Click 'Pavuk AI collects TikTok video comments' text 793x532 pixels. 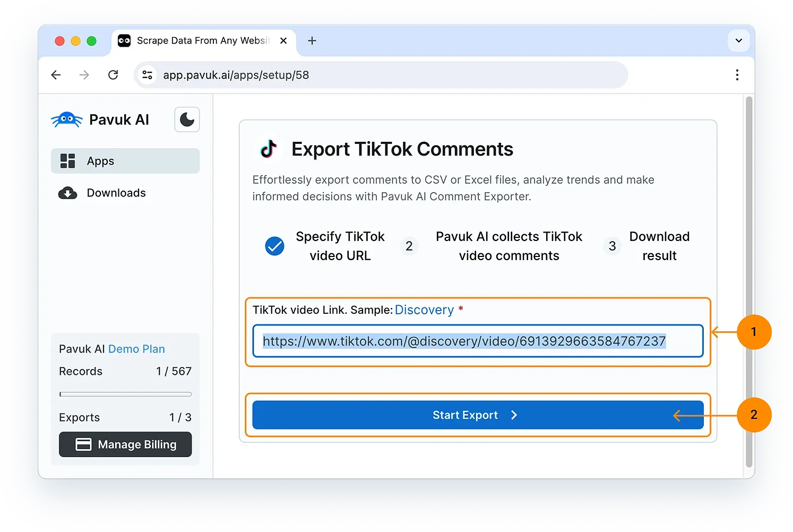[509, 246]
